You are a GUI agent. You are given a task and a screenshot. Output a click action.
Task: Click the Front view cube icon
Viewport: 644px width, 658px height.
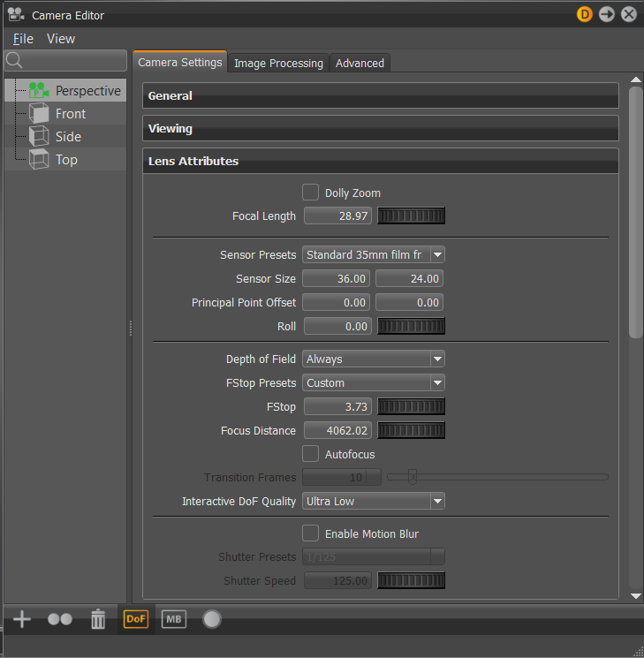[39, 113]
